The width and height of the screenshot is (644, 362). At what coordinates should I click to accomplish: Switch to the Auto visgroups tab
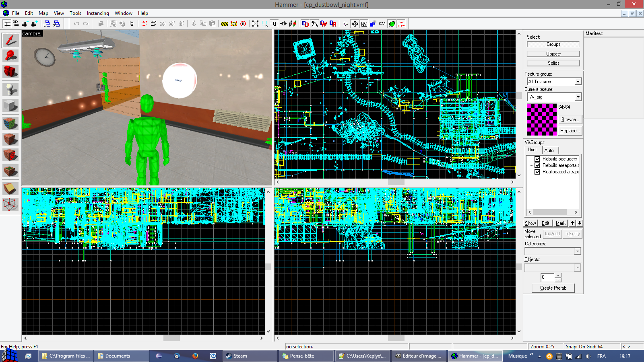click(549, 150)
